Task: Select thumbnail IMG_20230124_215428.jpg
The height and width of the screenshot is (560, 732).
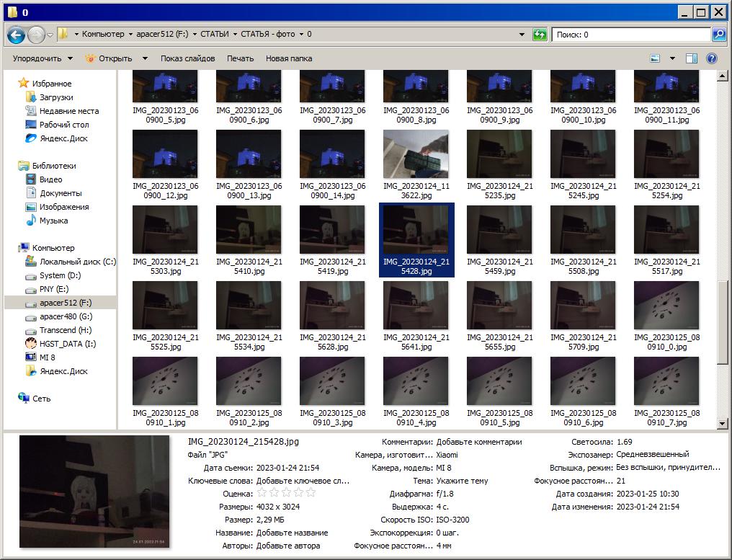Action: pos(416,230)
